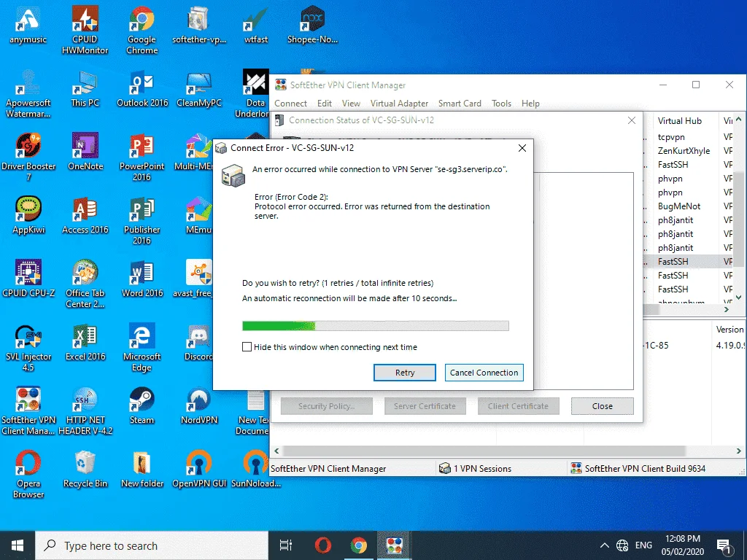Select the Apowersoft Watermark desktop icon

28,94
